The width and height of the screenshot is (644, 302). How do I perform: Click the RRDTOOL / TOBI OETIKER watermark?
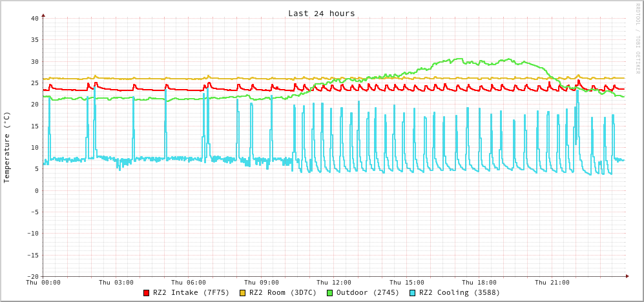coord(637,39)
